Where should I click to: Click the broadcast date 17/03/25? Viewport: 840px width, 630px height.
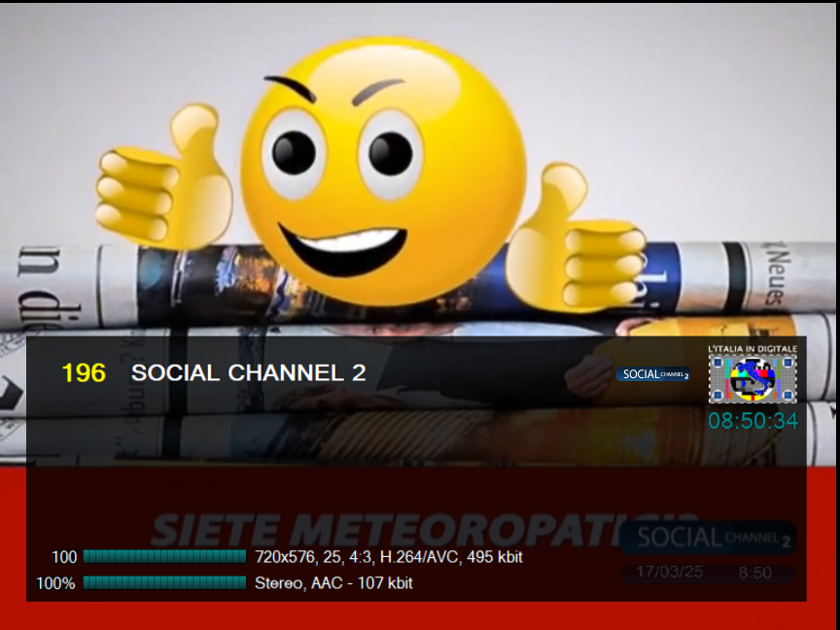pos(669,573)
